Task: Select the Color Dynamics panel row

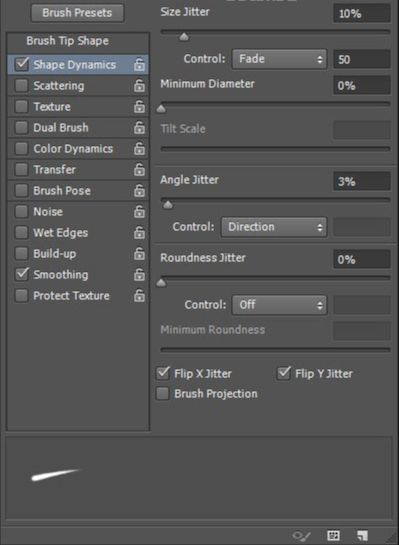Action: click(78, 149)
